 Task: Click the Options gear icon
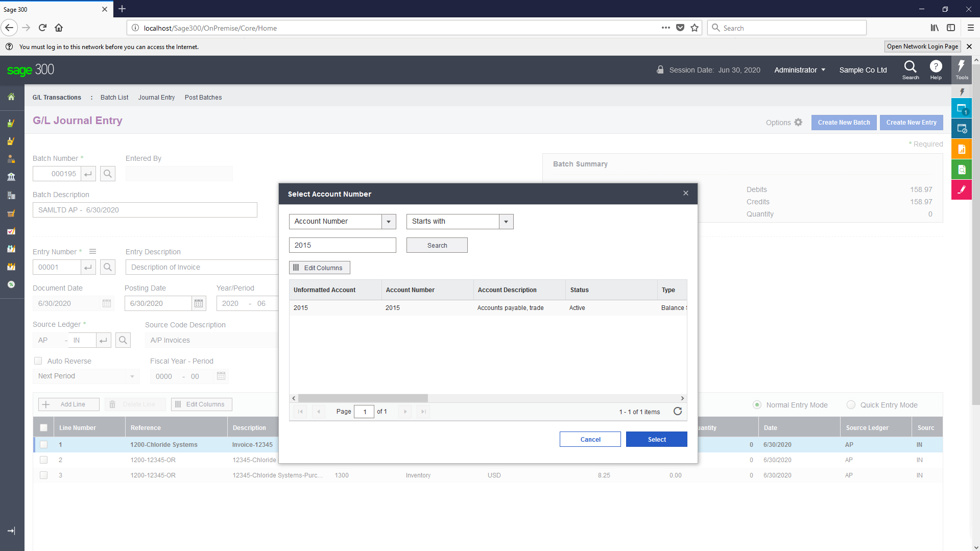(x=799, y=123)
